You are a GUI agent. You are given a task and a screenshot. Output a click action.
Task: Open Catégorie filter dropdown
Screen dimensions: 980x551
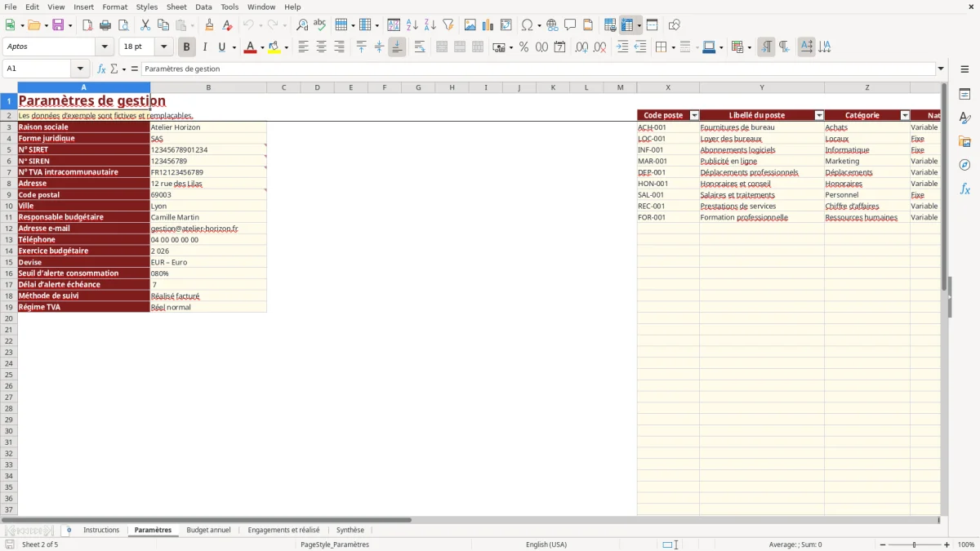coord(905,116)
